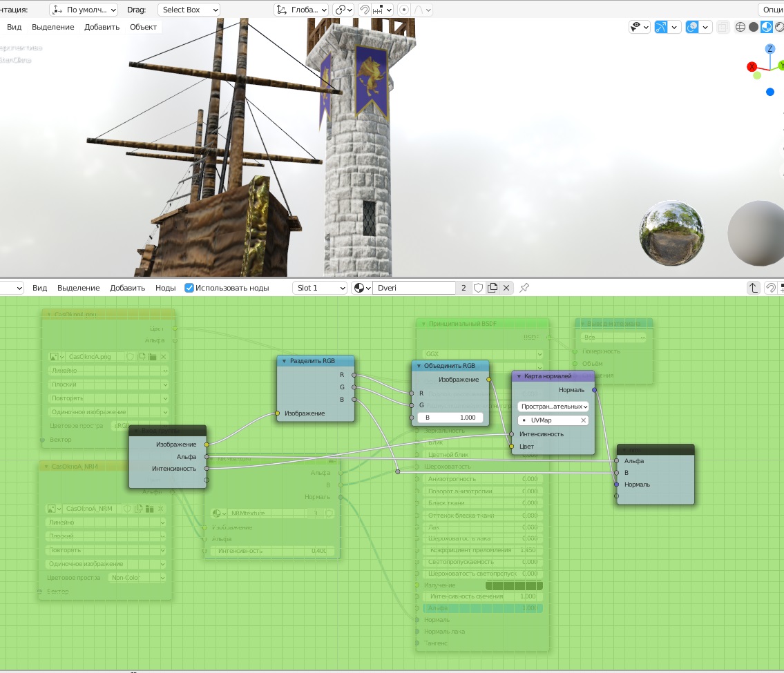Toggle the pin node tree icon
This screenshot has height=673, width=784.
point(524,288)
